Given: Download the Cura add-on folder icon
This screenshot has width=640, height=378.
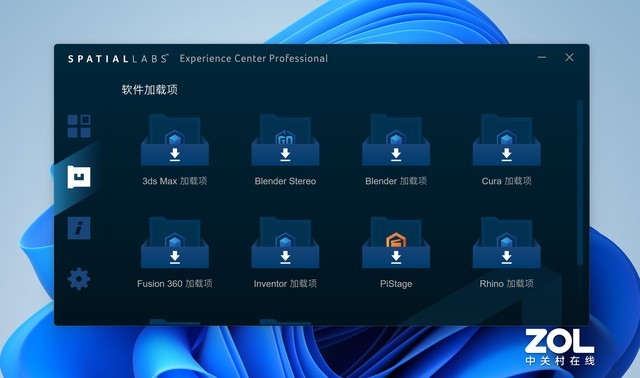Looking at the screenshot, I should (x=507, y=140).
